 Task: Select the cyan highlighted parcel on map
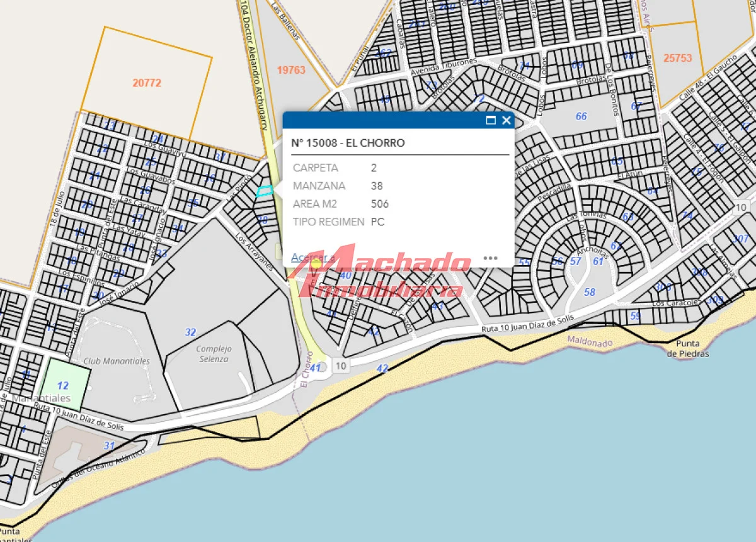point(265,191)
